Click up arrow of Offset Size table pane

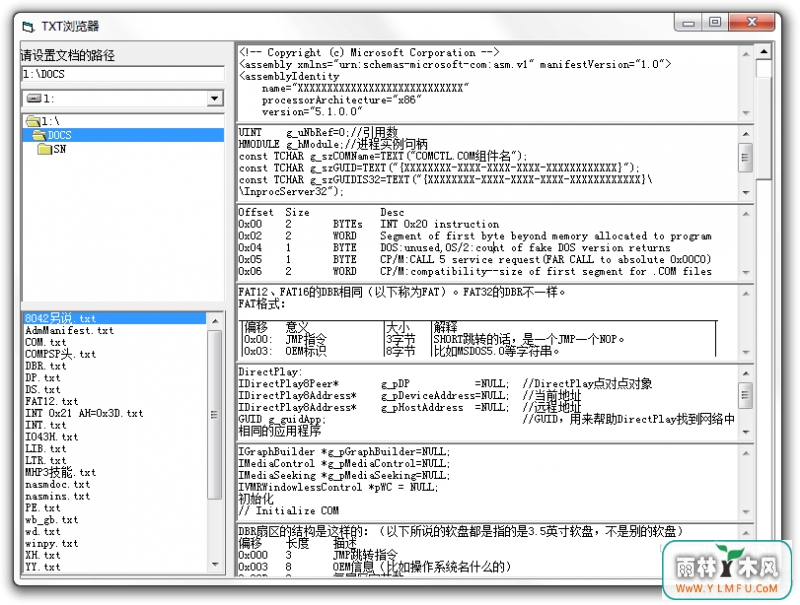pyautogui.click(x=746, y=214)
